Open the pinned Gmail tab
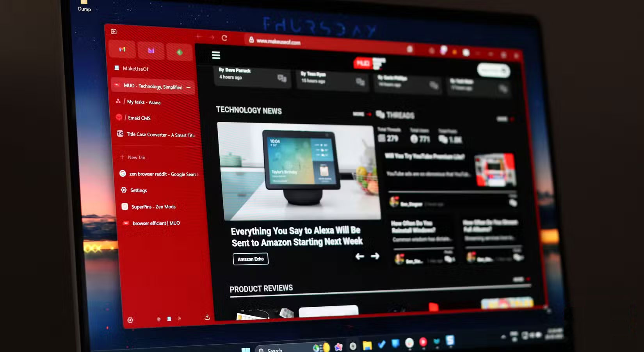Viewport: 644px width, 352px height. [x=122, y=50]
